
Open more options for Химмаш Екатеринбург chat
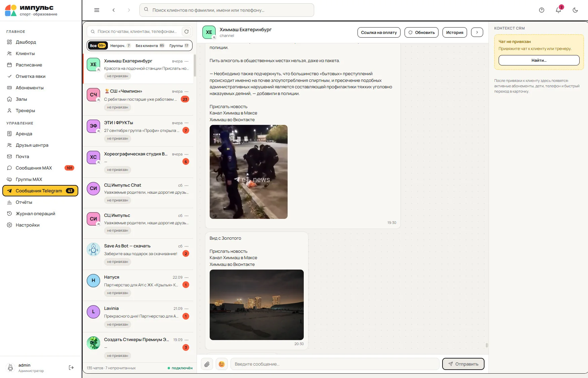click(x=186, y=61)
